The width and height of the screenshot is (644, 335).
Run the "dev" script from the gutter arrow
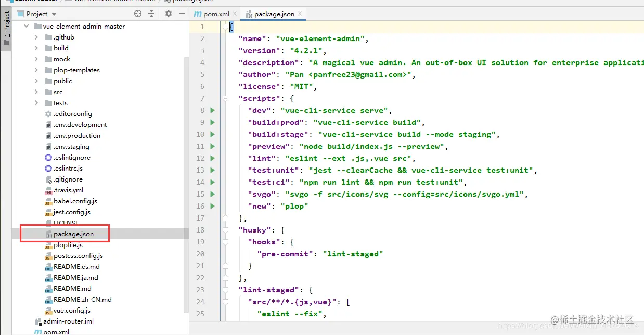pos(212,110)
